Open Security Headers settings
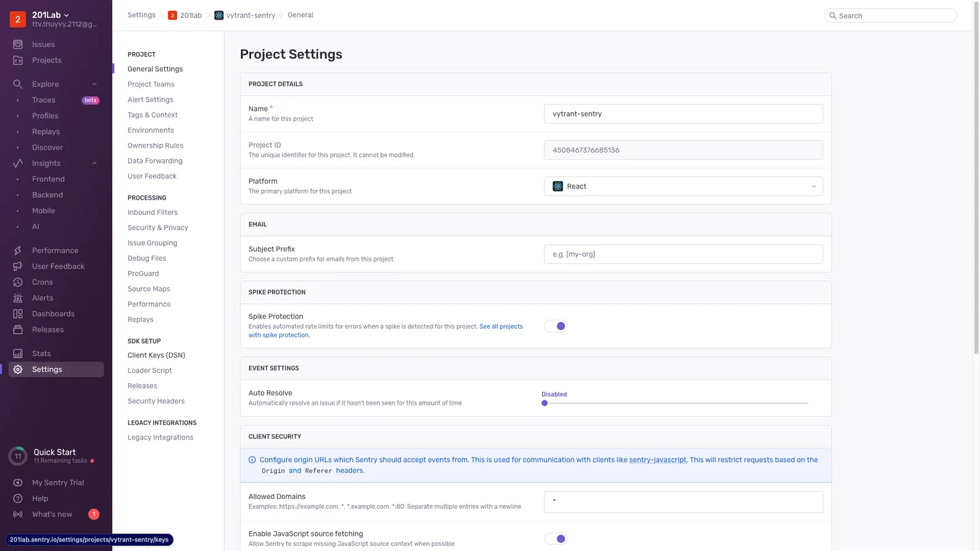The width and height of the screenshot is (980, 551). click(x=156, y=401)
